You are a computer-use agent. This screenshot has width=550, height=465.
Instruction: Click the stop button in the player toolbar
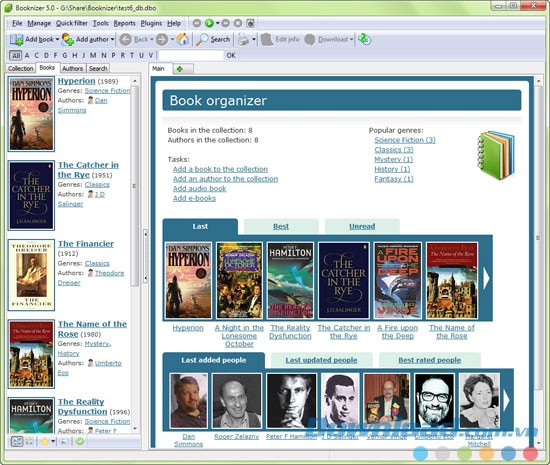[x=238, y=23]
